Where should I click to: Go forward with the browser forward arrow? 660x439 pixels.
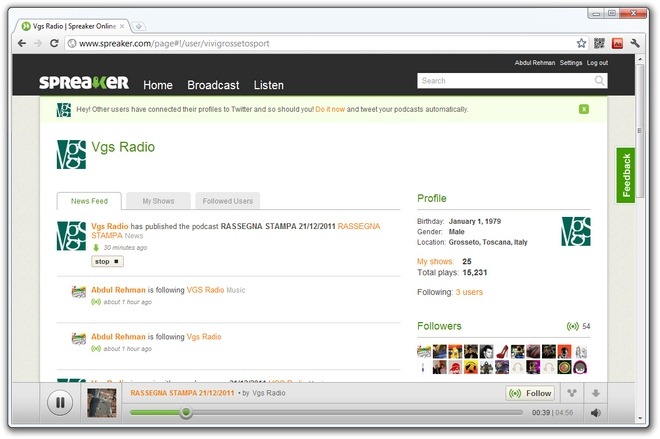pyautogui.click(x=38, y=43)
